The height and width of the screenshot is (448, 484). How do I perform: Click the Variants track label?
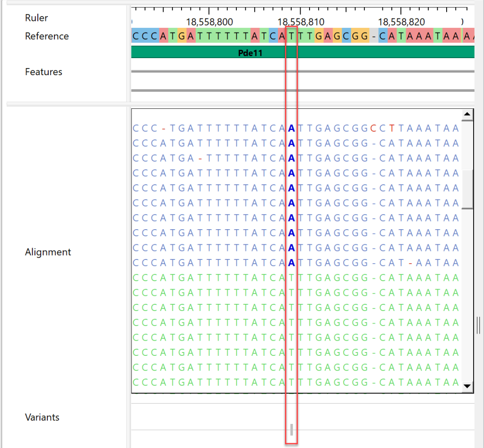[x=42, y=417]
